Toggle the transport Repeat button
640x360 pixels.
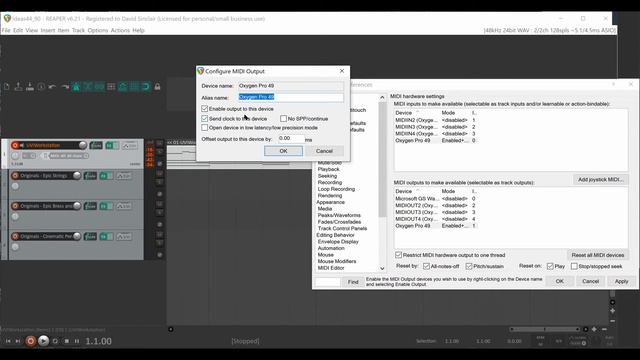click(x=55, y=341)
